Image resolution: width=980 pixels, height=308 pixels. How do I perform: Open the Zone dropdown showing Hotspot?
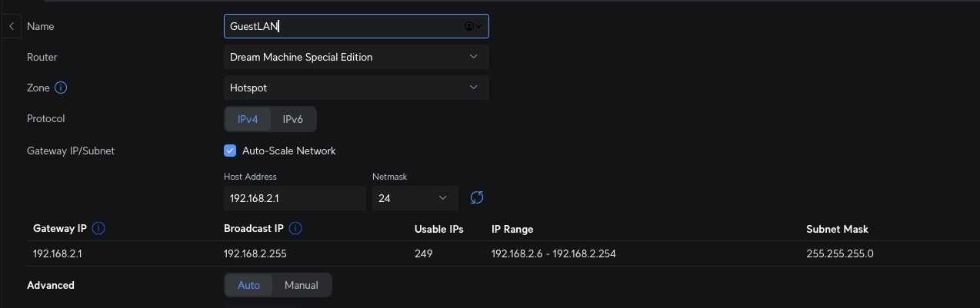coord(356,88)
